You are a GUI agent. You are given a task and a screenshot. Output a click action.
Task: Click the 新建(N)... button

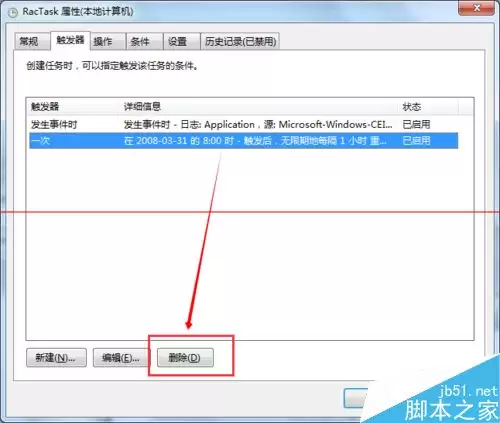56,358
